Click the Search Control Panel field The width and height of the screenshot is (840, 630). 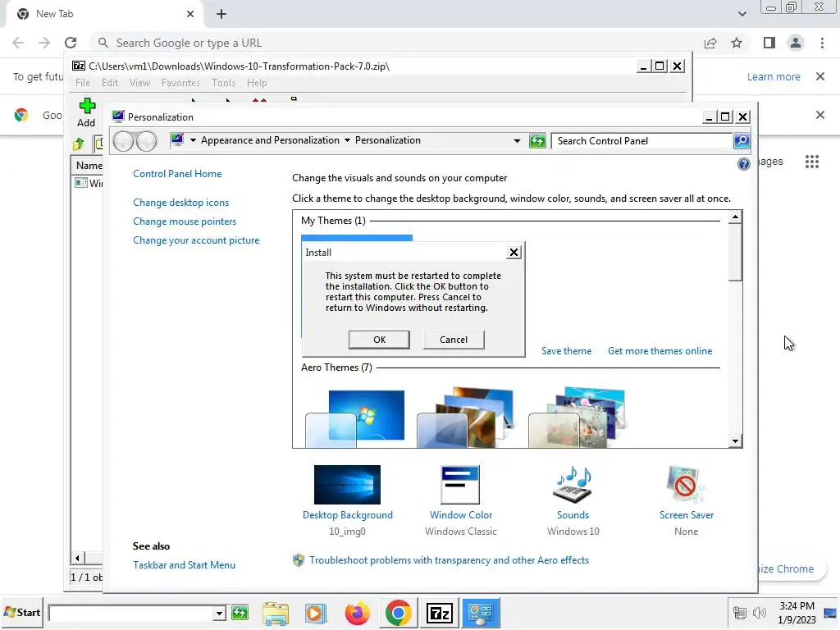pyautogui.click(x=642, y=141)
